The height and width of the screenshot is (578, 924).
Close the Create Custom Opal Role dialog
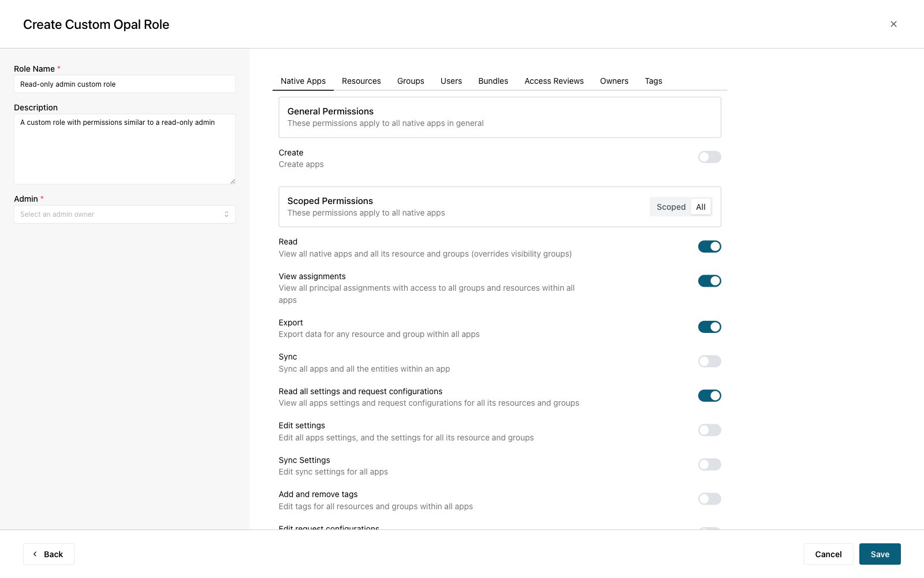(x=893, y=24)
